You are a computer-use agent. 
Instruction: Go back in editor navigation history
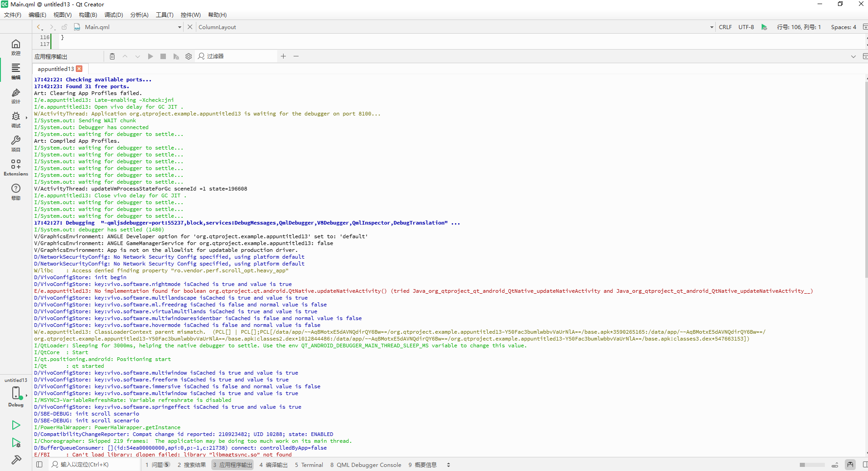pyautogui.click(x=39, y=27)
